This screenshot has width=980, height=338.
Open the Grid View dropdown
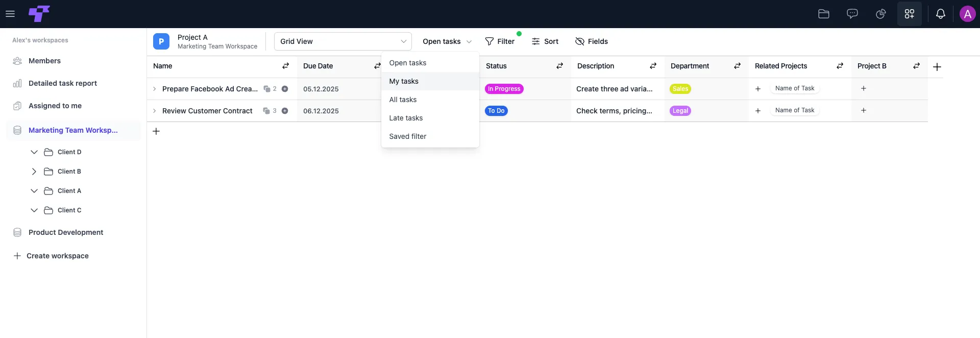[x=343, y=41]
